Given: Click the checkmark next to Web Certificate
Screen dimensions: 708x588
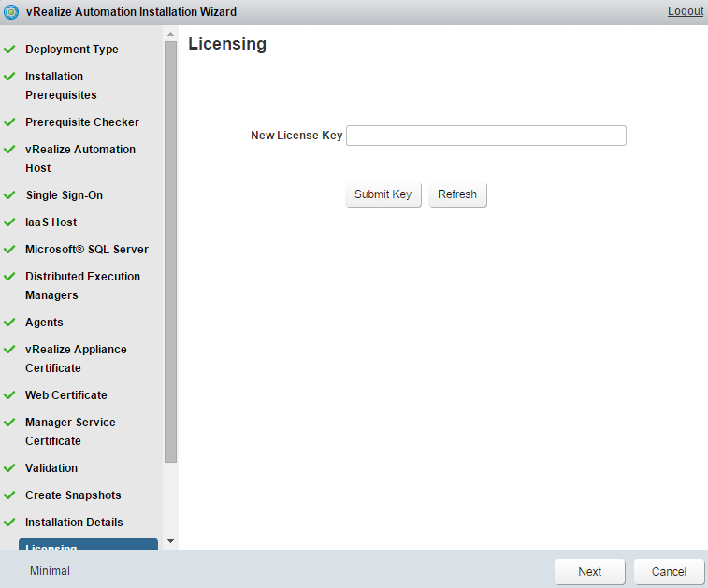Looking at the screenshot, I should 9,395.
